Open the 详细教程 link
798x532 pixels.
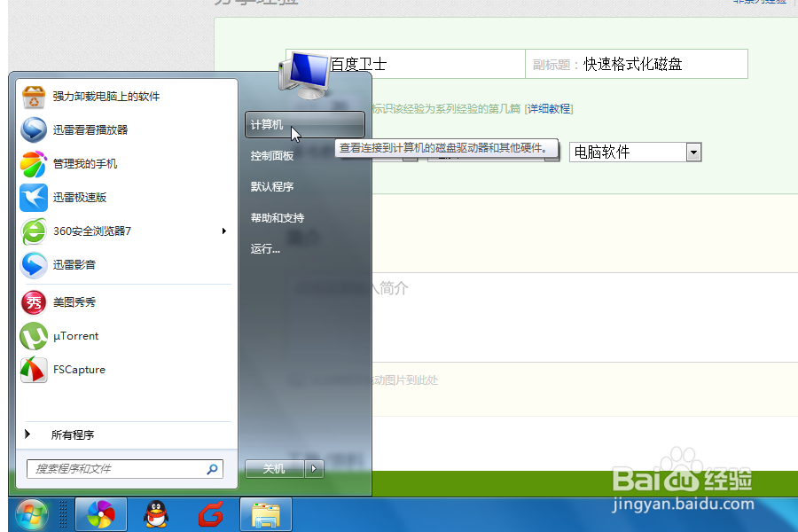click(549, 109)
